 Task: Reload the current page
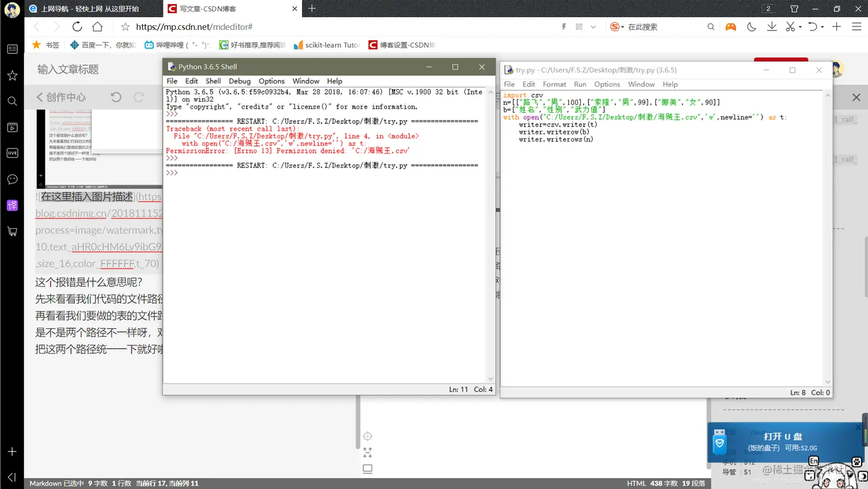click(x=77, y=26)
